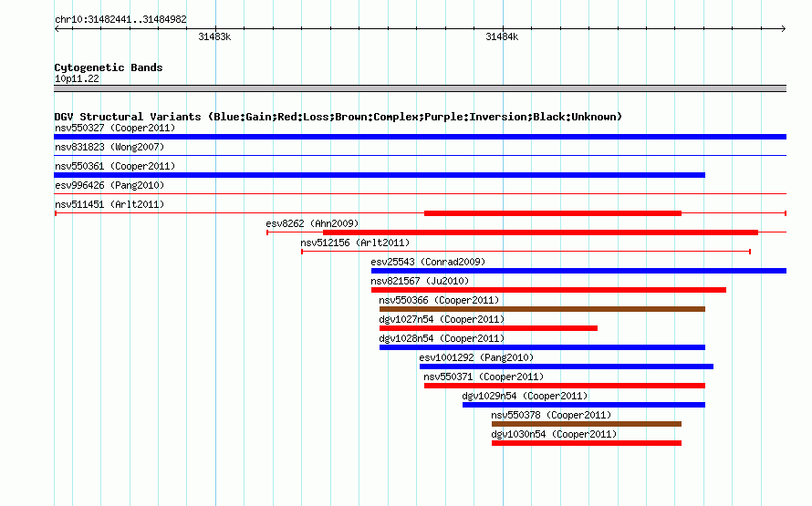Click the 10p11.22 band label

click(77, 78)
